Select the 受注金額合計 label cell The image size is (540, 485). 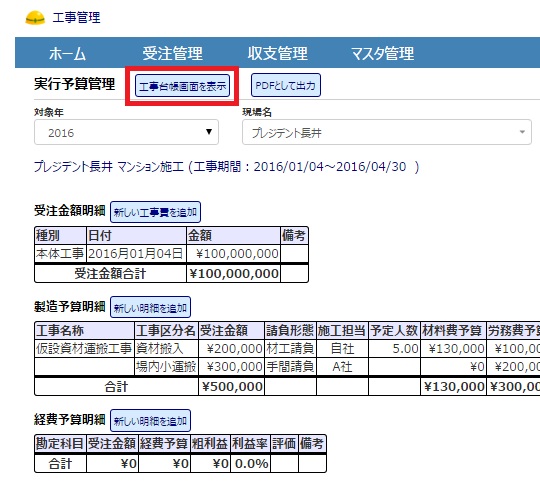point(110,274)
